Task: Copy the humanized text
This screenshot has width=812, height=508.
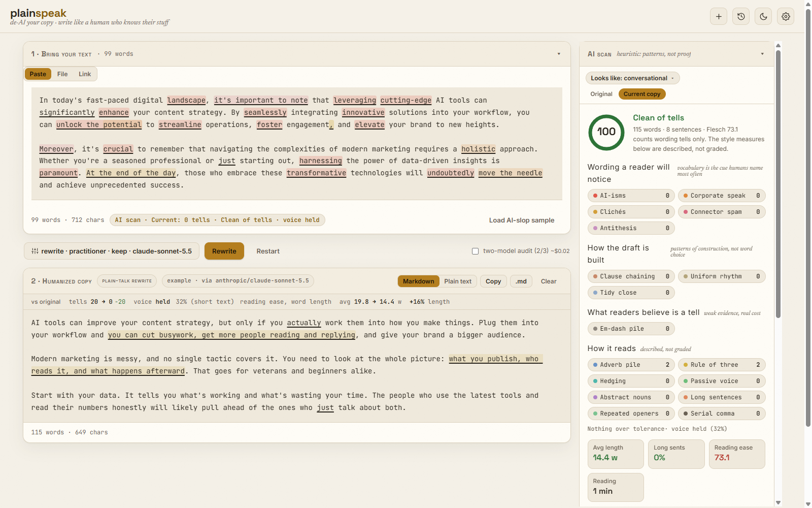Action: pyautogui.click(x=493, y=281)
